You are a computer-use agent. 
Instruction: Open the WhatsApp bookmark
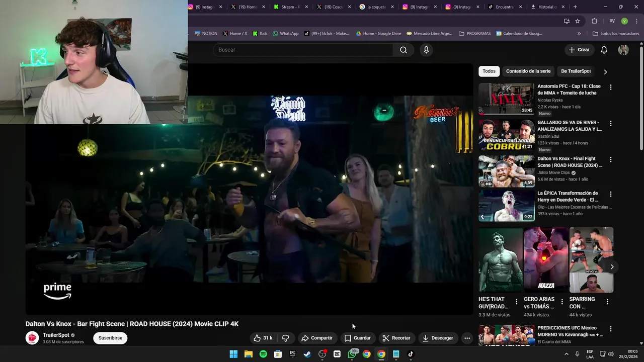(285, 34)
